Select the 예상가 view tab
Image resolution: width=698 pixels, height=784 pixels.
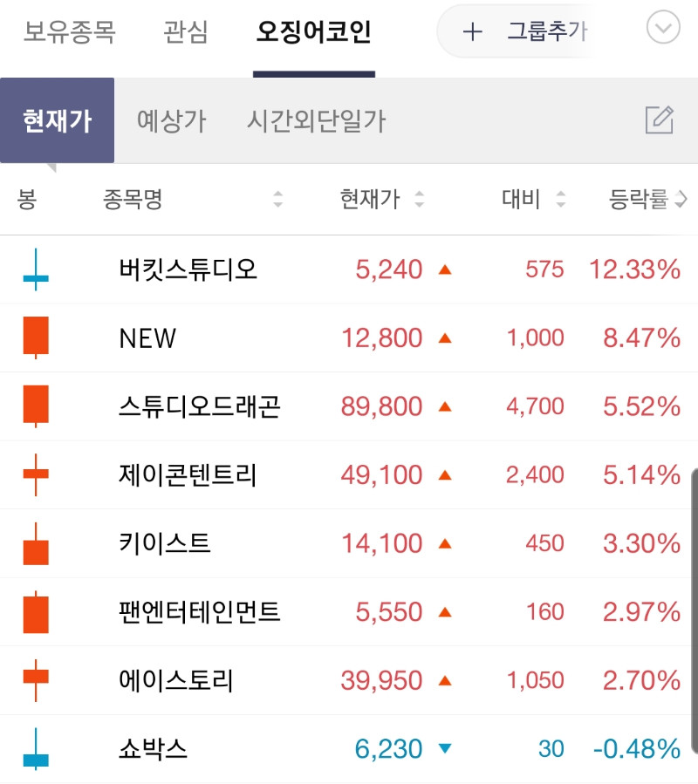click(x=171, y=120)
